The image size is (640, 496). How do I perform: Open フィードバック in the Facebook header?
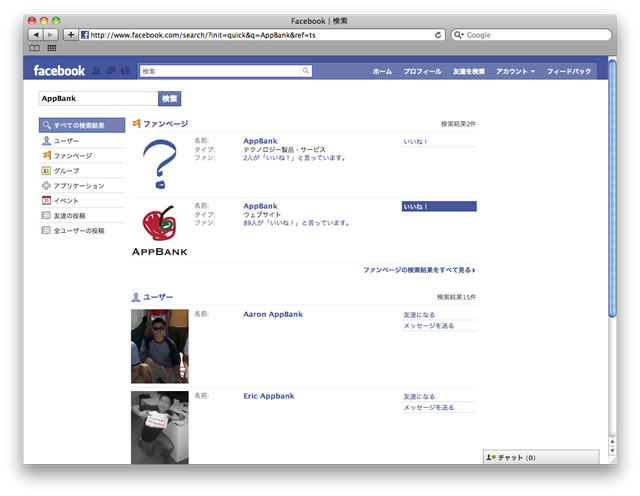click(x=569, y=71)
